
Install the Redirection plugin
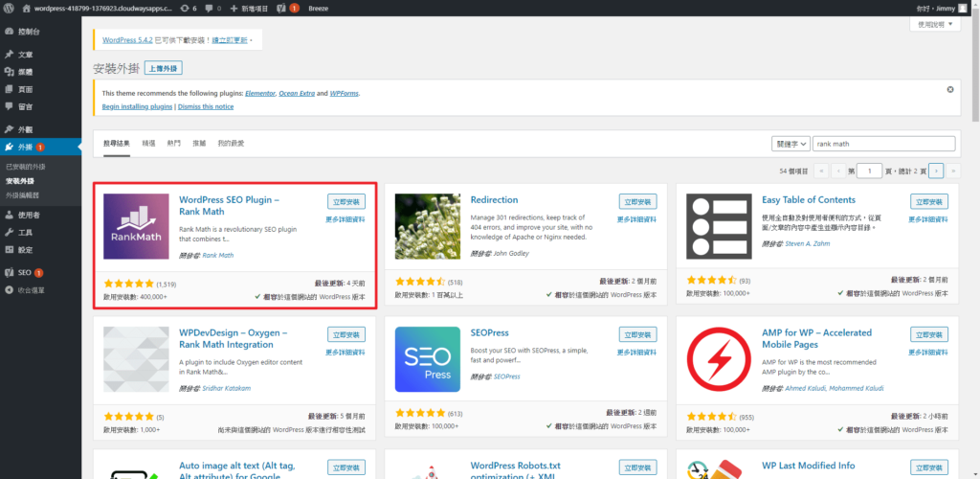pyautogui.click(x=637, y=201)
